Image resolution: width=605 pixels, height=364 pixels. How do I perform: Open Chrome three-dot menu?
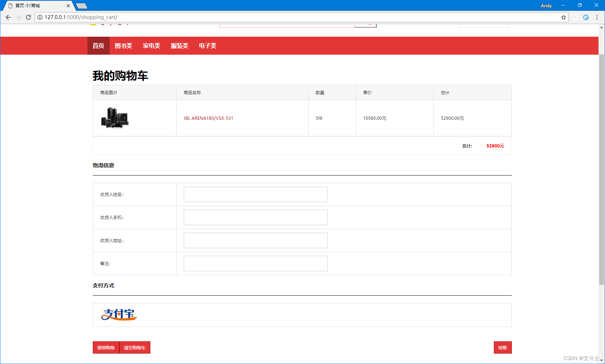[x=597, y=17]
